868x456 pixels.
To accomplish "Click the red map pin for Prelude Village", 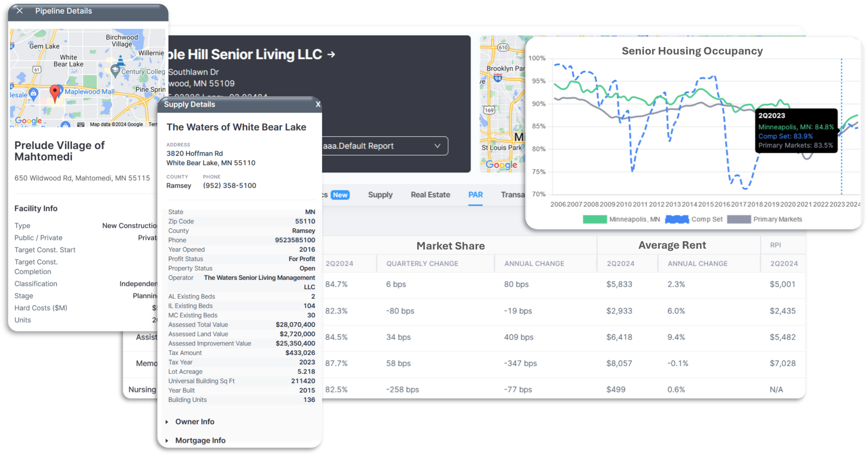I will [x=55, y=91].
